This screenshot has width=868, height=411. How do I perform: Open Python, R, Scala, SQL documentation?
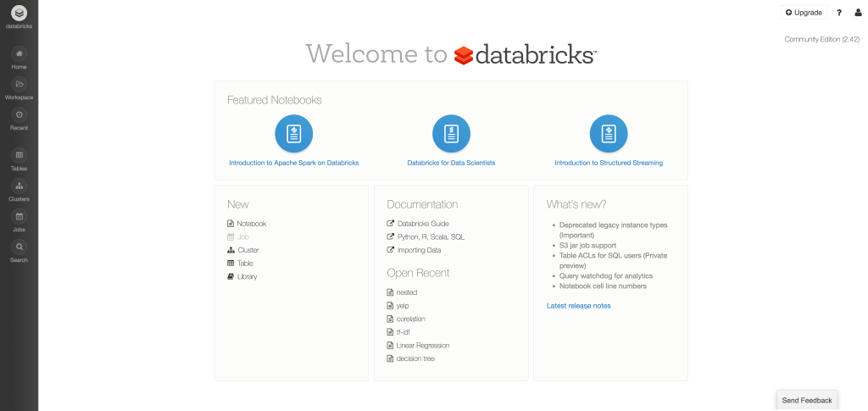(426, 236)
